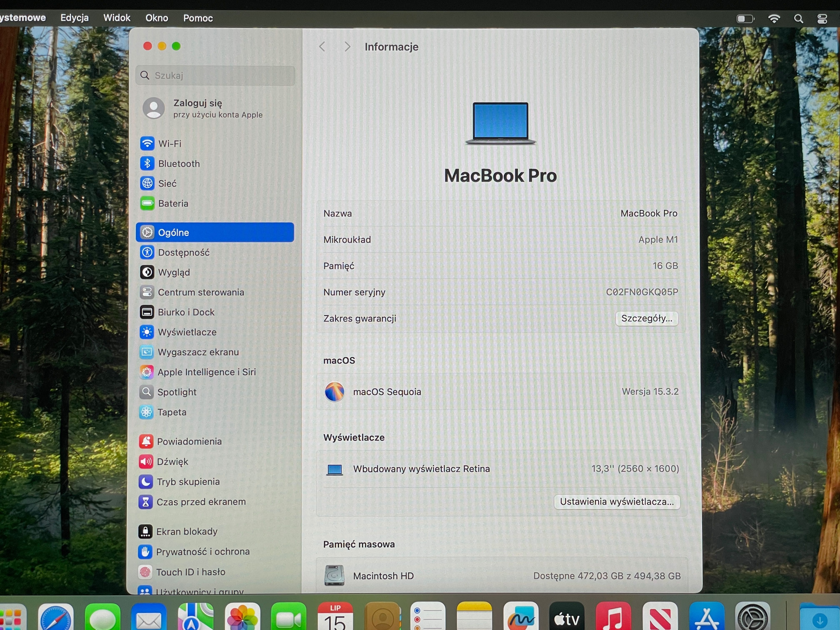The width and height of the screenshot is (840, 630).
Task: Select Ogólne in sidebar
Action: 215,232
